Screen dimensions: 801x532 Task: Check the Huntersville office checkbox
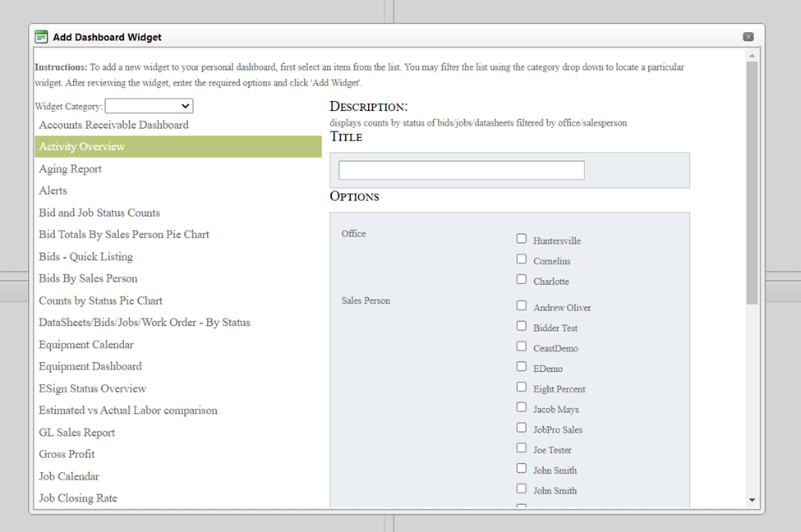point(522,239)
